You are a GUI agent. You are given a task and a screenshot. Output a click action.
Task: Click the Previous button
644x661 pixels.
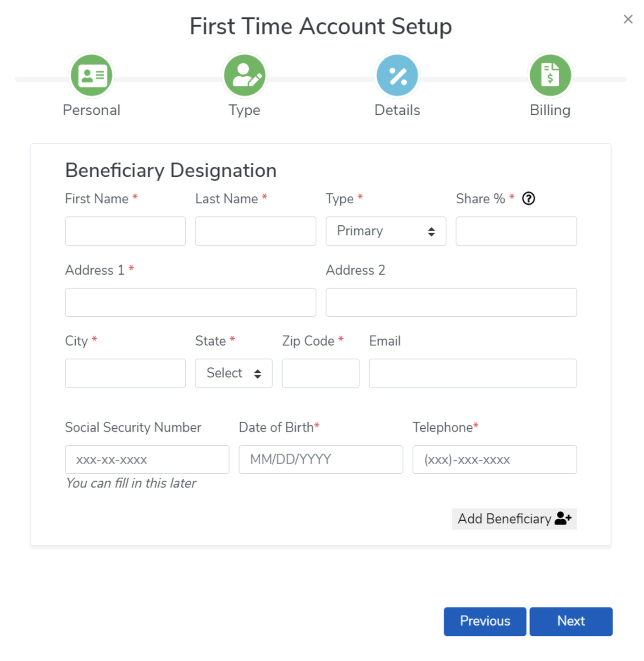484,621
